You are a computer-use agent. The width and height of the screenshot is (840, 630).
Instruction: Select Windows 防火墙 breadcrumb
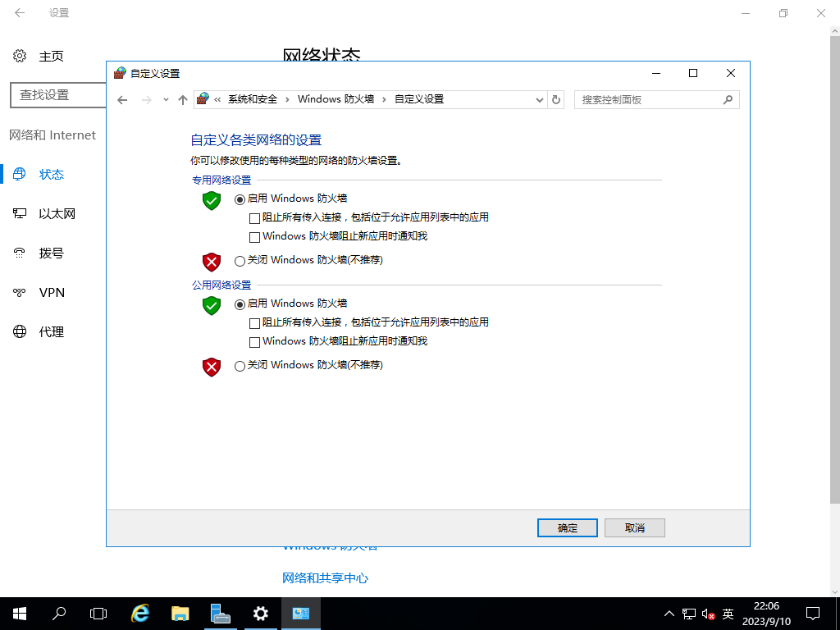[x=336, y=99]
